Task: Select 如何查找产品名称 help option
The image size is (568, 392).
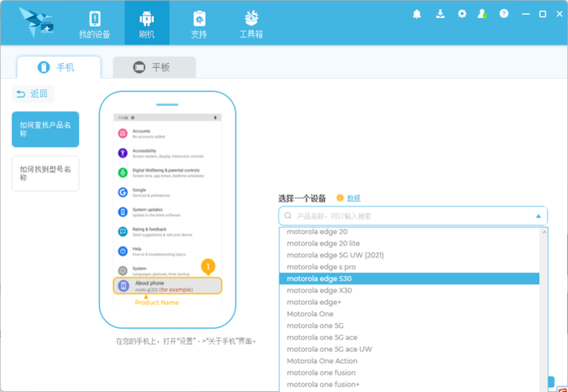Action: tap(45, 129)
